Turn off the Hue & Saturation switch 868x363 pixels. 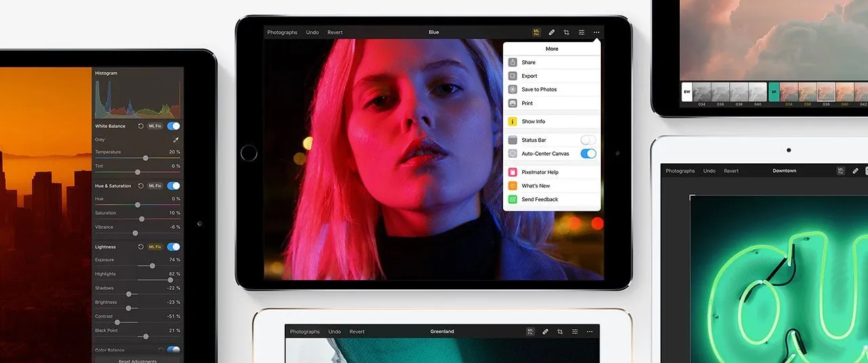coord(174,186)
